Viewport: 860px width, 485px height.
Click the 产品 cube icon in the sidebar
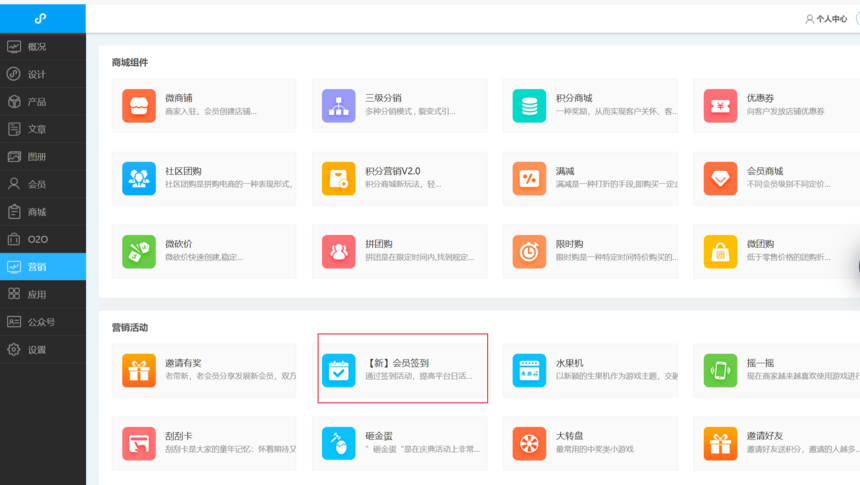click(x=14, y=101)
